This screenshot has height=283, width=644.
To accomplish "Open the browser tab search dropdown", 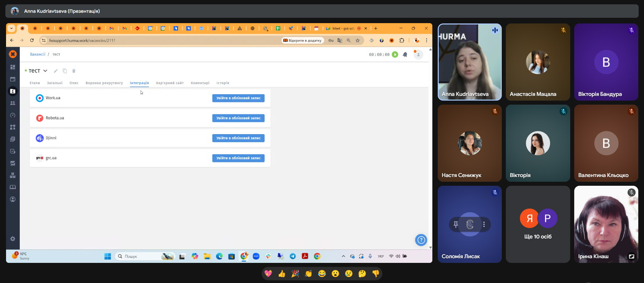I will [x=11, y=29].
